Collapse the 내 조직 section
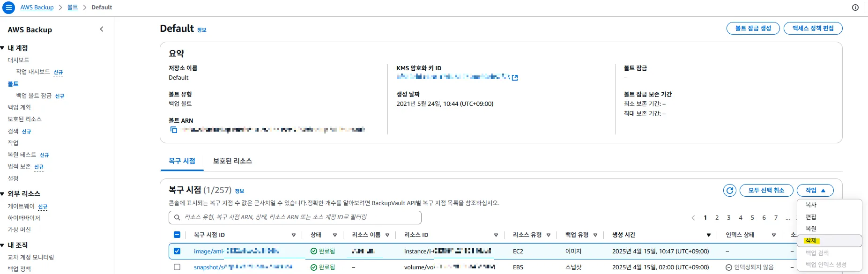The image size is (868, 274). pyautogui.click(x=3, y=245)
